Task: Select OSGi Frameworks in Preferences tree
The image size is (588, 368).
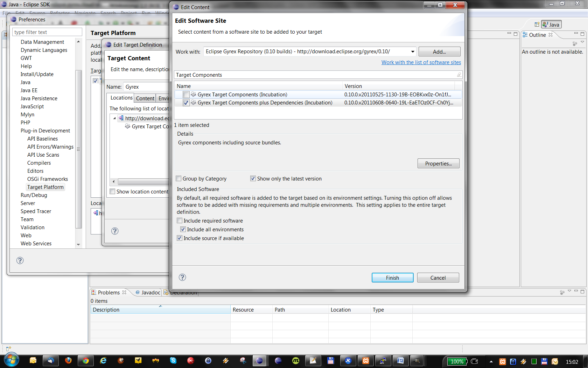Action: pyautogui.click(x=48, y=179)
